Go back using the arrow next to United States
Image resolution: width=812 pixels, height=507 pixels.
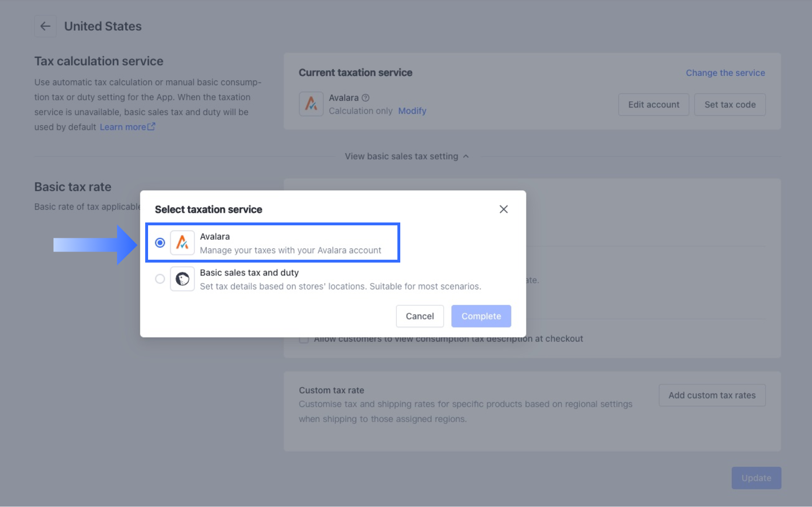tap(45, 26)
